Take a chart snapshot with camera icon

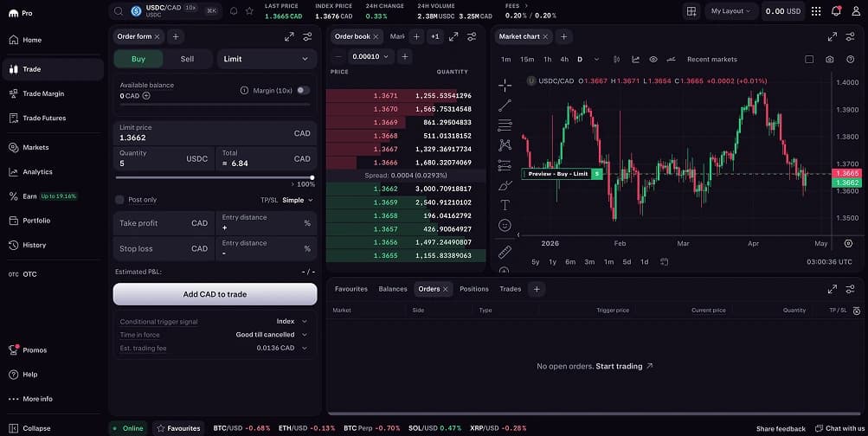829,59
